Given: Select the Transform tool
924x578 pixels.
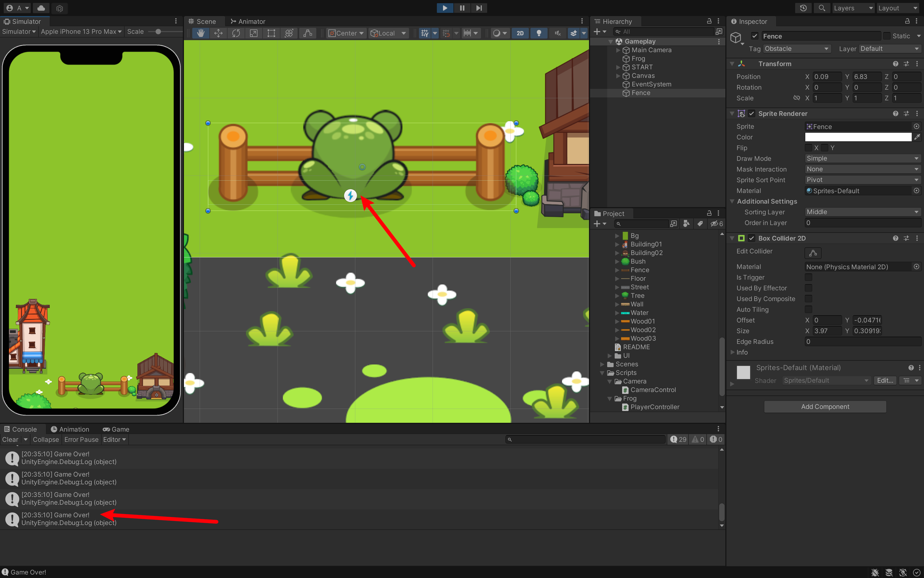Looking at the screenshot, I should click(x=289, y=33).
